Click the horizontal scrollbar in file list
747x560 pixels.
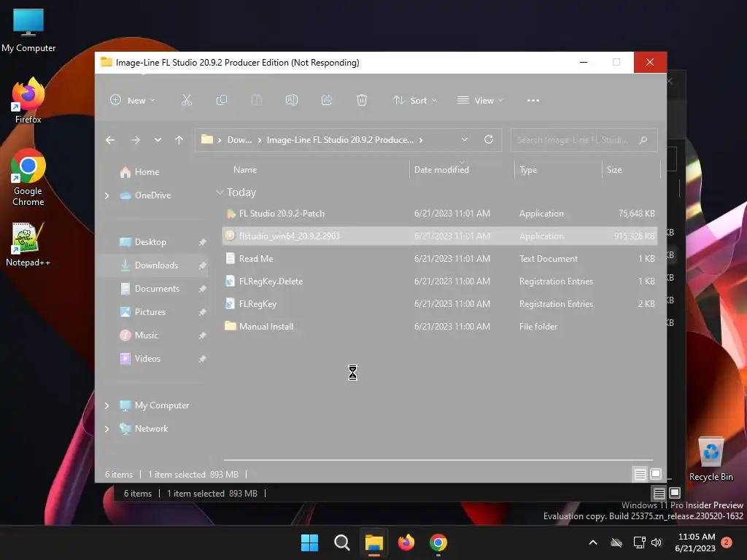tap(438, 460)
